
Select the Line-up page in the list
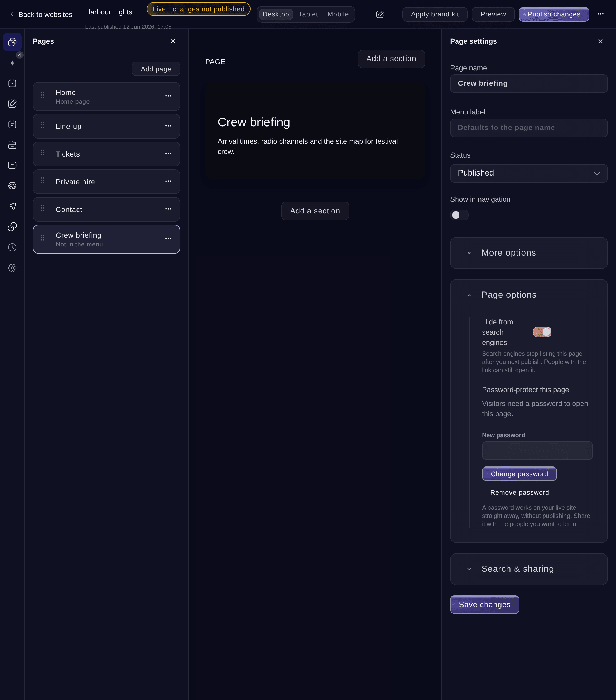[106, 126]
